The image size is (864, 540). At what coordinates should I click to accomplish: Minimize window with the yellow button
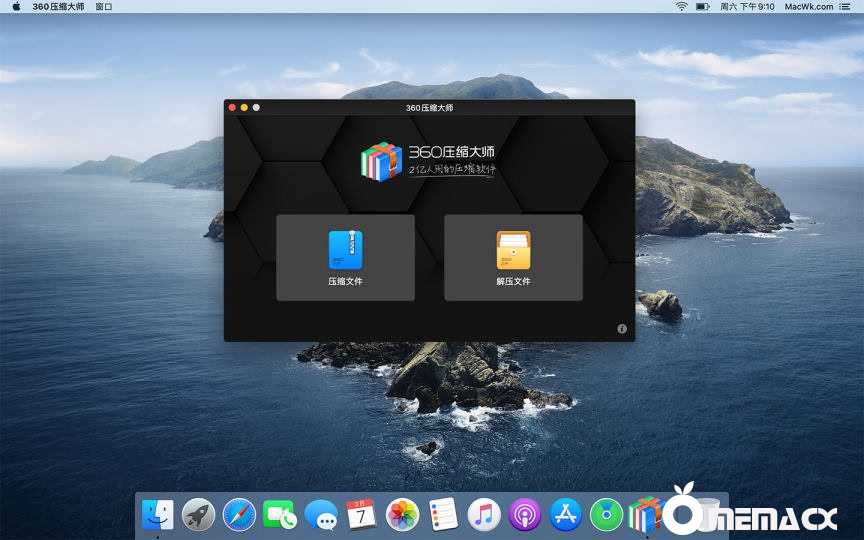click(244, 107)
